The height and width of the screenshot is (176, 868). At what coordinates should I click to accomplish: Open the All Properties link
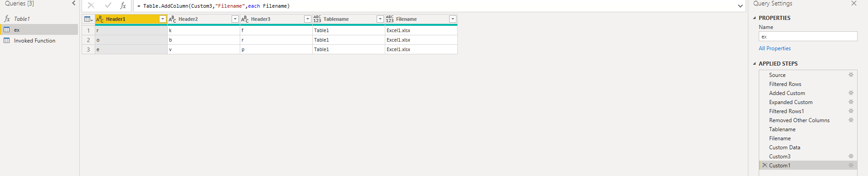775,48
